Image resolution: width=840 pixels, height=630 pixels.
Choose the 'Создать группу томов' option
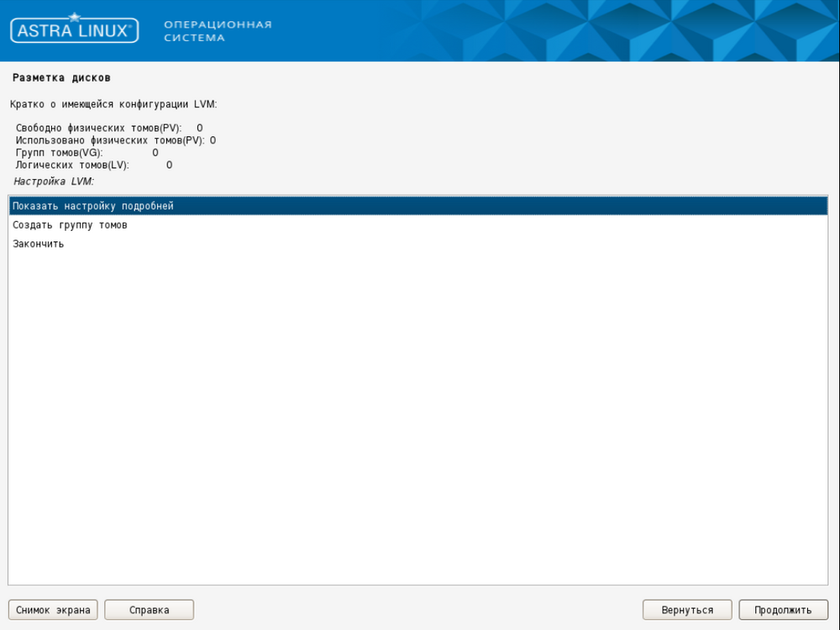(x=70, y=225)
